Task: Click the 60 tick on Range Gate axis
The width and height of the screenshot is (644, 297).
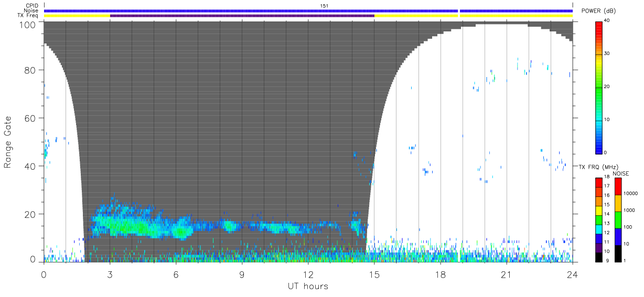Action: [x=31, y=118]
